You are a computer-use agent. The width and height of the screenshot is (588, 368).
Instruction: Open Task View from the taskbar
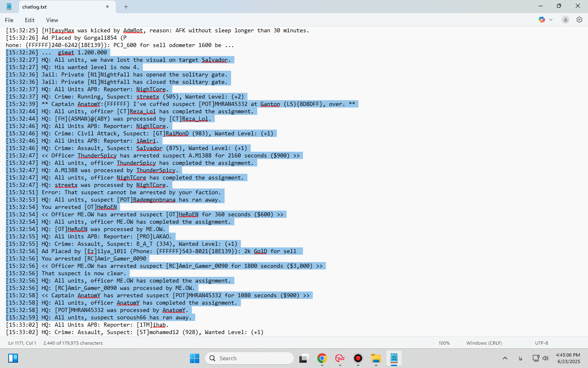tap(303, 359)
